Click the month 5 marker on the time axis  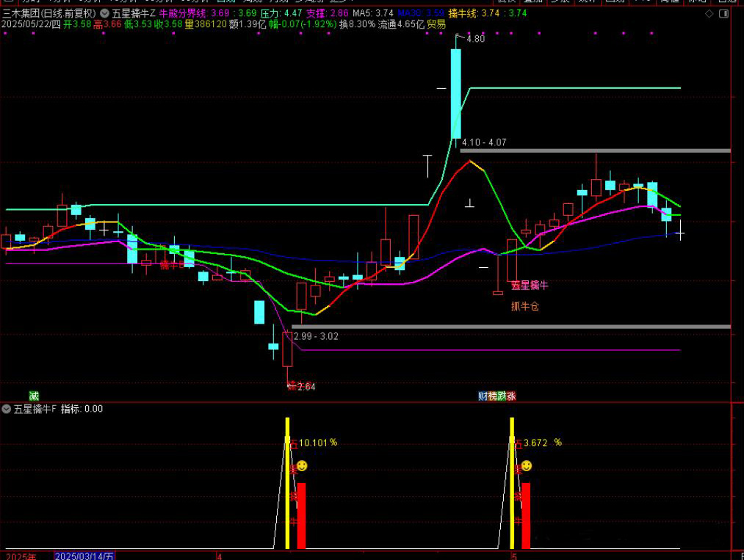pyautogui.click(x=514, y=556)
